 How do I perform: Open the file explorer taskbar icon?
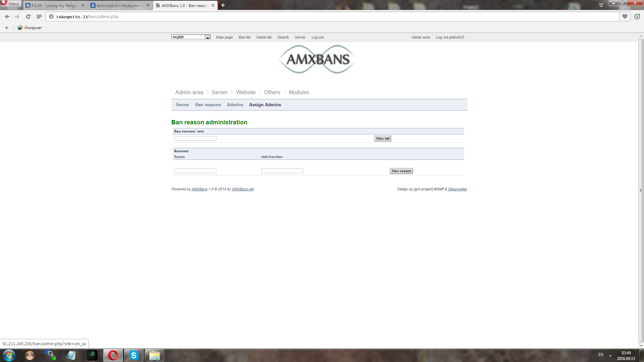point(155,355)
